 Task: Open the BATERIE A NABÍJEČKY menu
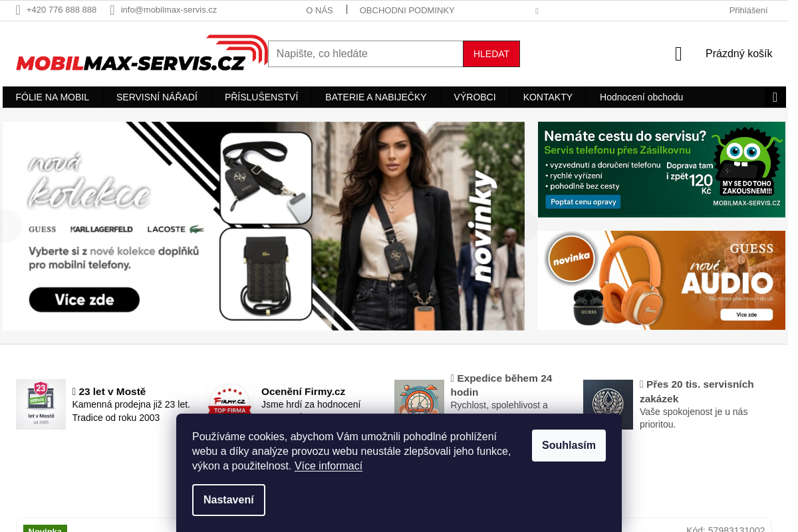tap(376, 97)
